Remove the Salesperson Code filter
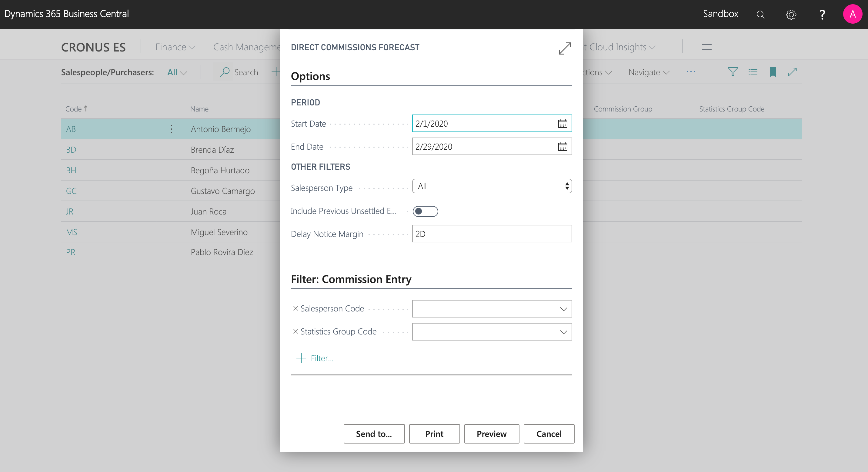868x472 pixels. pyautogui.click(x=295, y=308)
